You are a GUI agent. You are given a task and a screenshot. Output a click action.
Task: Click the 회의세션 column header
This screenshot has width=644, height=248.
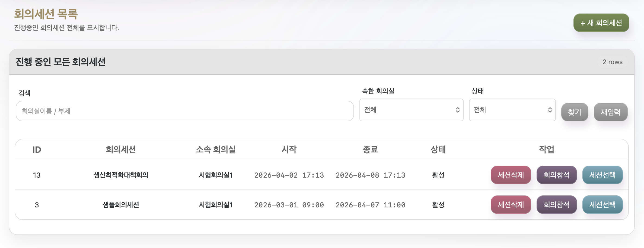pyautogui.click(x=121, y=149)
